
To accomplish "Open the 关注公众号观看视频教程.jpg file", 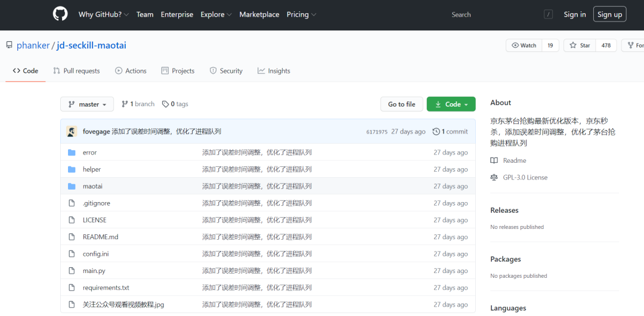I will pos(123,304).
